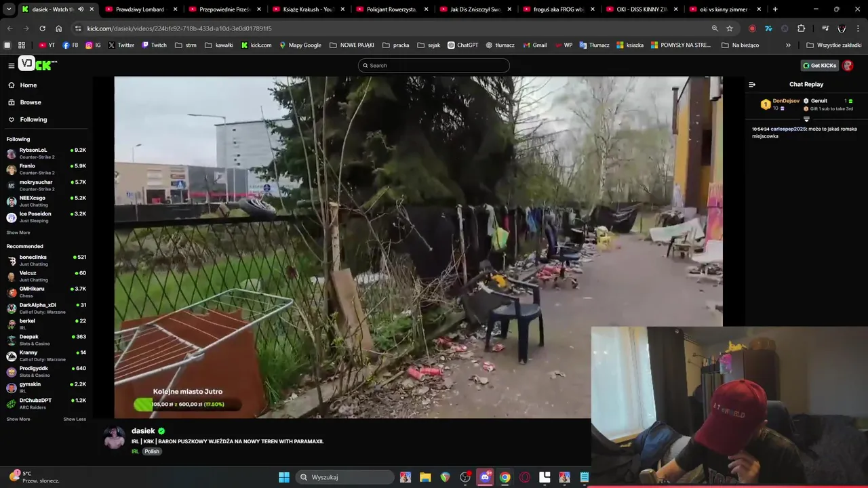The height and width of the screenshot is (488, 868).
Task: Open dasiek streamer avatar below video
Action: point(115,438)
